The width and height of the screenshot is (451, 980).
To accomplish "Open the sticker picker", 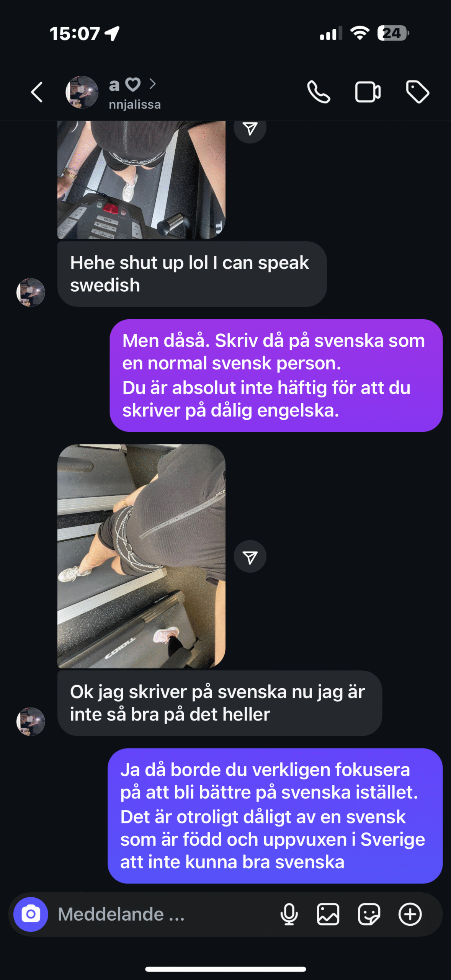I will [369, 915].
